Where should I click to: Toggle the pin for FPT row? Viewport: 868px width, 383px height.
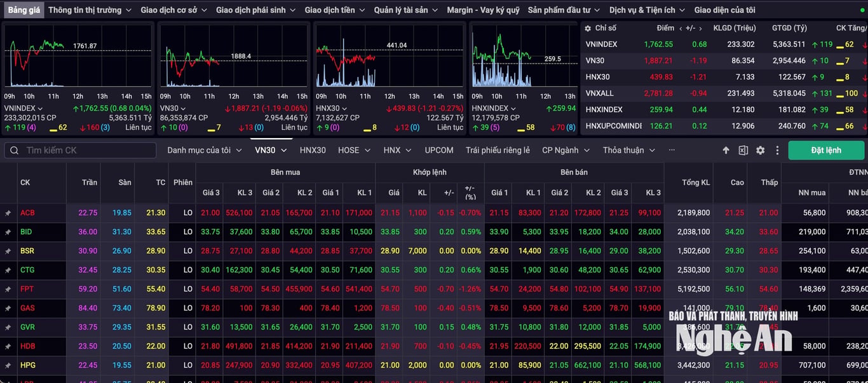(8, 289)
